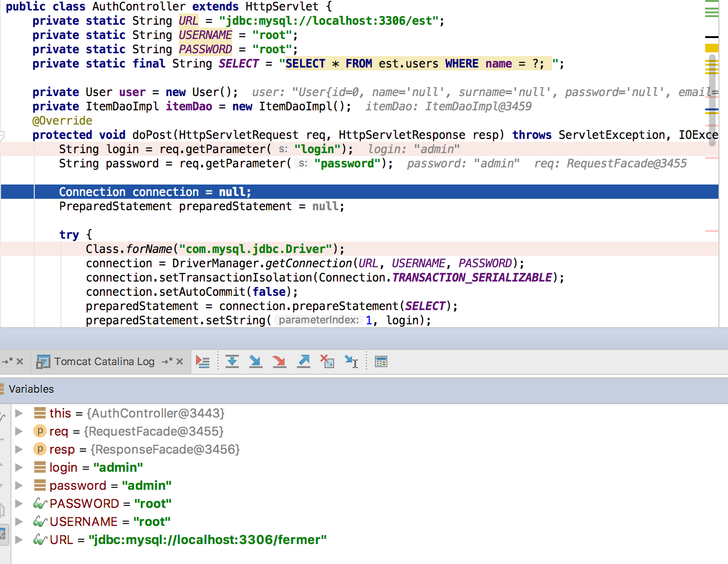Image resolution: width=728 pixels, height=564 pixels.
Task: Click the Drop Frame icon
Action: [x=327, y=362]
